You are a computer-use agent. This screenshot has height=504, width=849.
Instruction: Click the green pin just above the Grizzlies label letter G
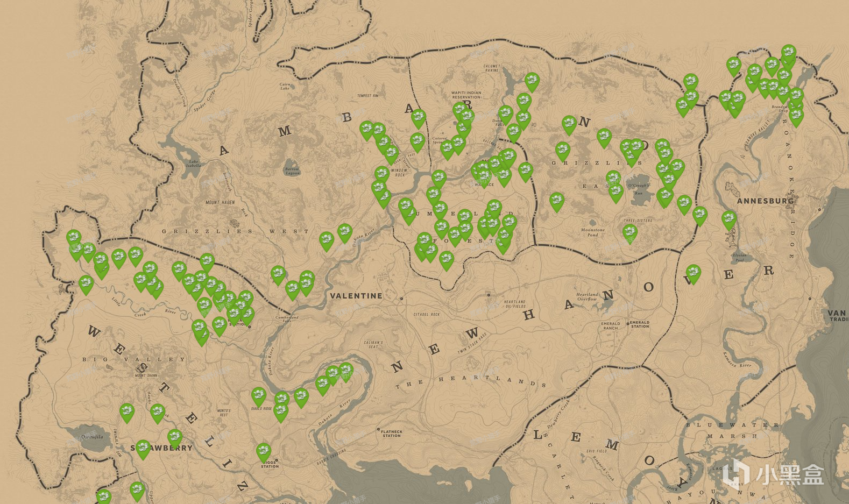click(562, 151)
